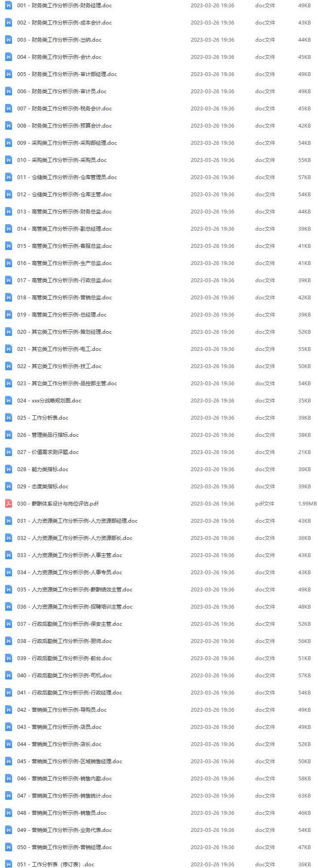Select the doc icon beside 010 采购员.doc
This screenshot has width=318, height=868.
pyautogui.click(x=9, y=160)
